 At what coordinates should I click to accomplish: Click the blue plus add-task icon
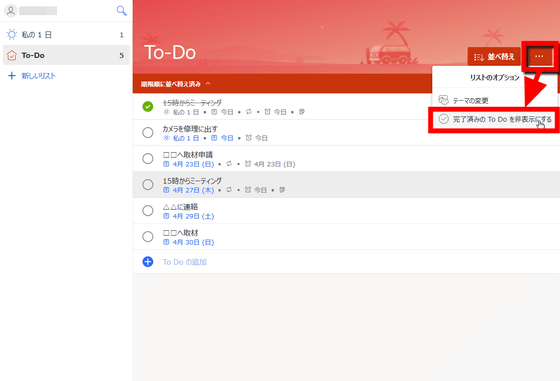click(148, 262)
